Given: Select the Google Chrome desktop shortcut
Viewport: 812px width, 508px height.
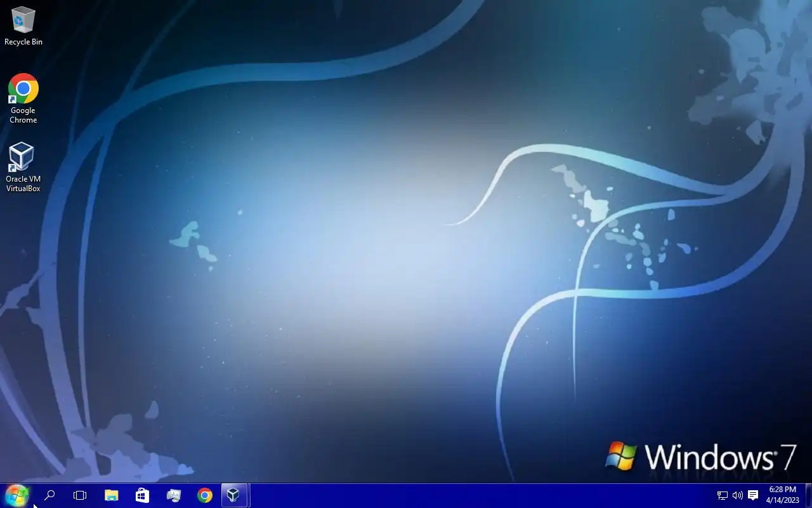Looking at the screenshot, I should [x=23, y=98].
